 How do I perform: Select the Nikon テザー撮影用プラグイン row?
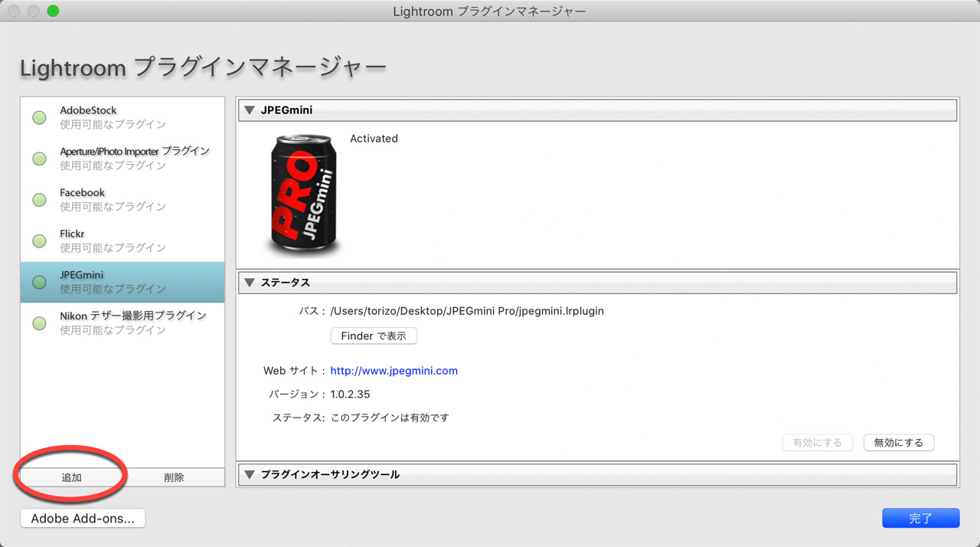point(122,323)
